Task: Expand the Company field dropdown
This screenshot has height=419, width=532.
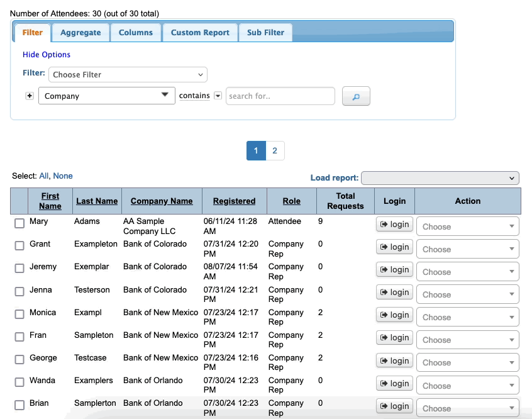Action: [x=106, y=96]
